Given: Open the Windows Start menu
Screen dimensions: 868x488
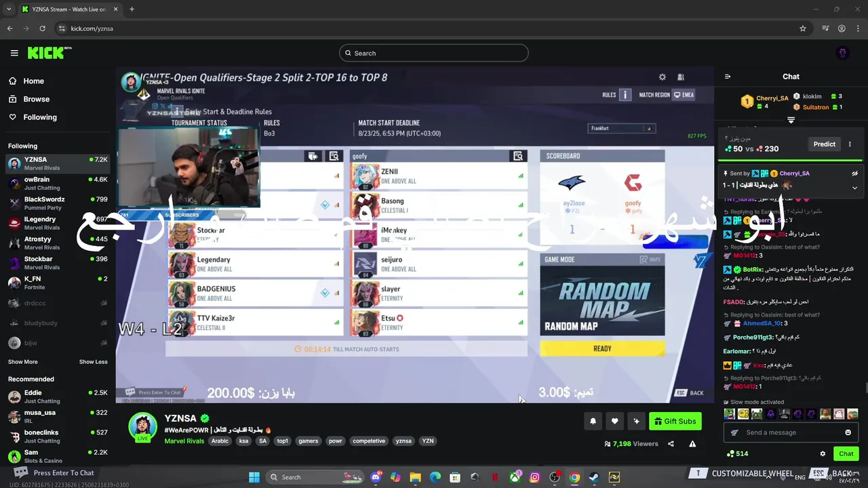Looking at the screenshot, I should pos(254,477).
